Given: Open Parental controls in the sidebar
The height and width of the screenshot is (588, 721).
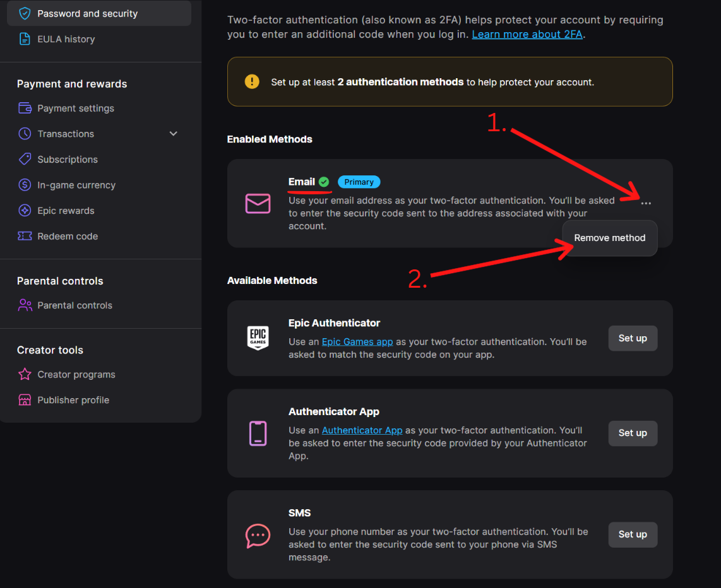Looking at the screenshot, I should [74, 305].
